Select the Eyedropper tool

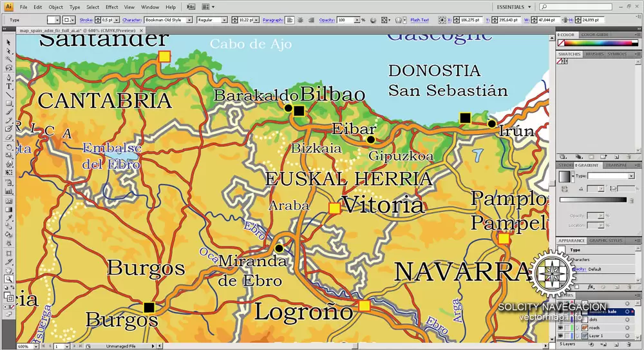[8, 218]
